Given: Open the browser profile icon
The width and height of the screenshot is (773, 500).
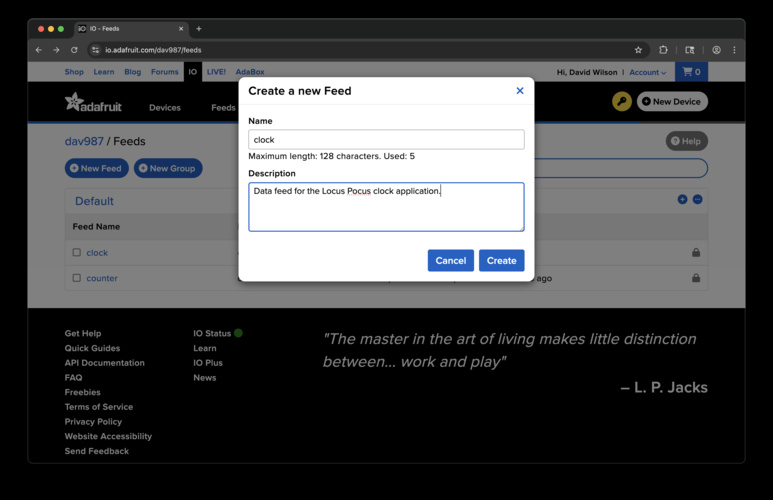Looking at the screenshot, I should tap(716, 50).
